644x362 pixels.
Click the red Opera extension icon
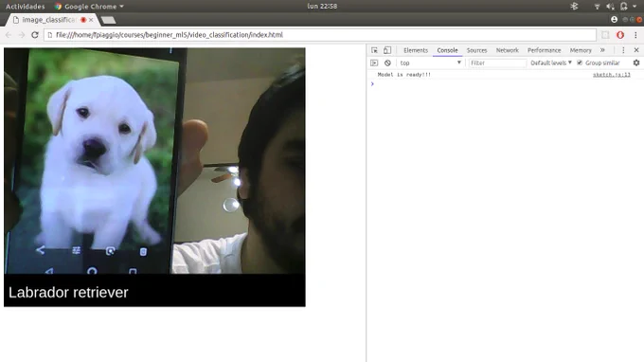coord(620,35)
